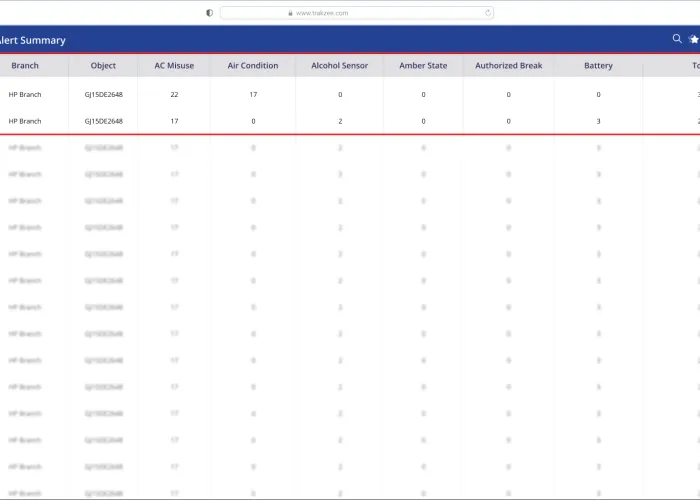Viewport: 700px width, 500px height.
Task: Click the Battery column header
Action: [598, 66]
